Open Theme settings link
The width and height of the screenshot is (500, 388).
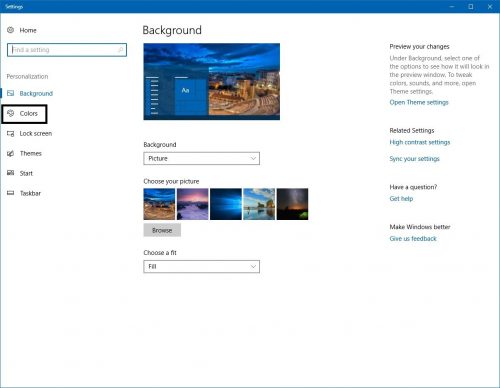click(419, 102)
